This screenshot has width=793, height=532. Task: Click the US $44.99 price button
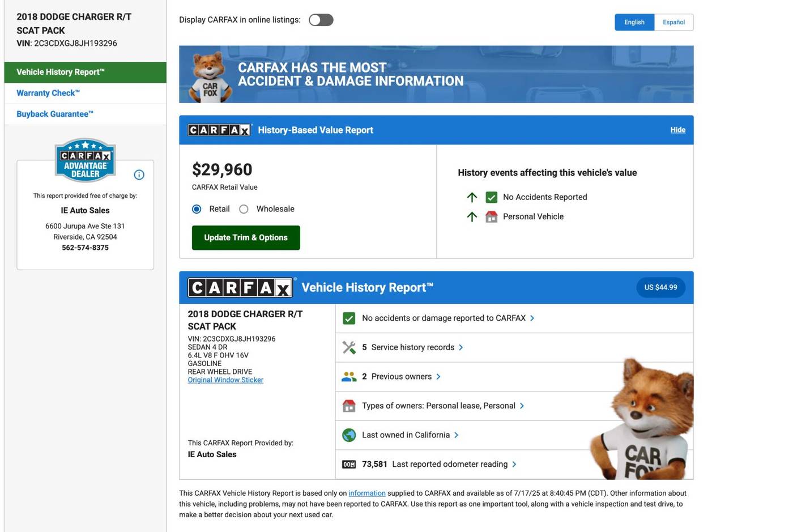tap(660, 288)
